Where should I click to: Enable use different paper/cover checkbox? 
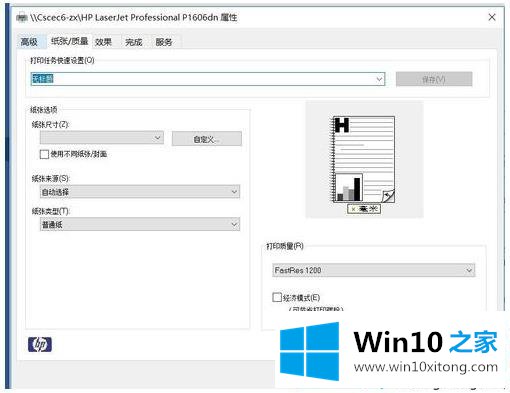44,154
